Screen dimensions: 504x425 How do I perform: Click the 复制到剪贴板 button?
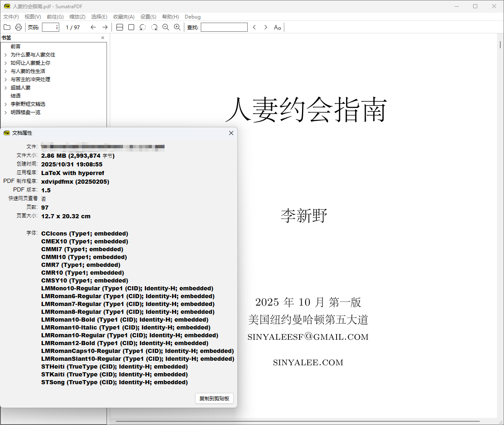(x=214, y=398)
